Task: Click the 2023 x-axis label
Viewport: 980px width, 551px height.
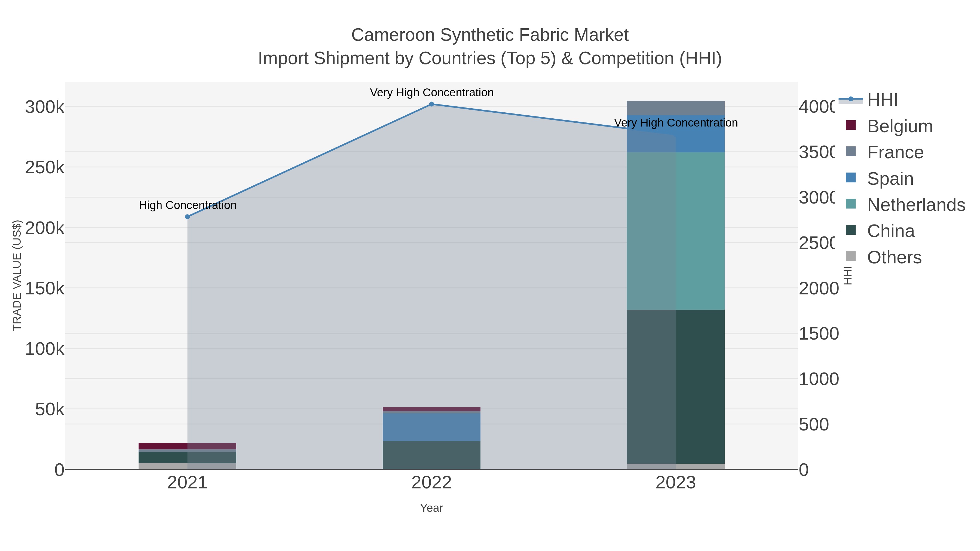Action: [x=676, y=483]
